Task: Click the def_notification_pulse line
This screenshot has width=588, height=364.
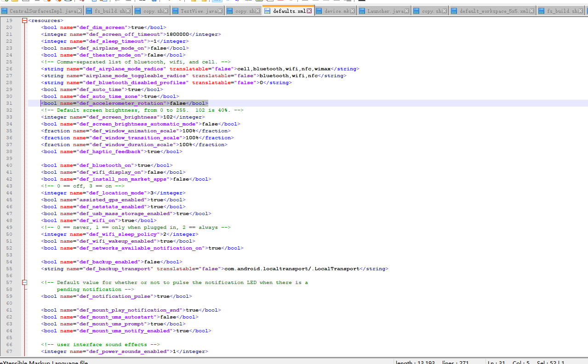Action: point(116,296)
